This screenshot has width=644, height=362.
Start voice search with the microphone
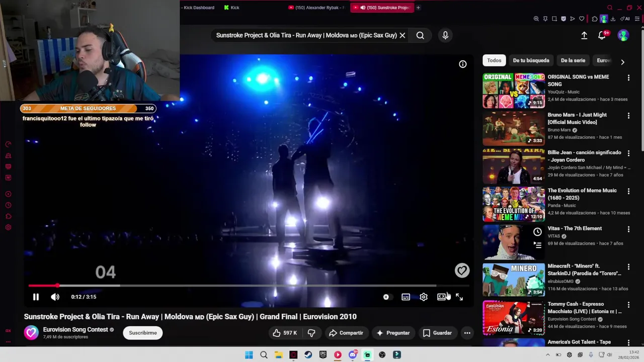(x=445, y=35)
